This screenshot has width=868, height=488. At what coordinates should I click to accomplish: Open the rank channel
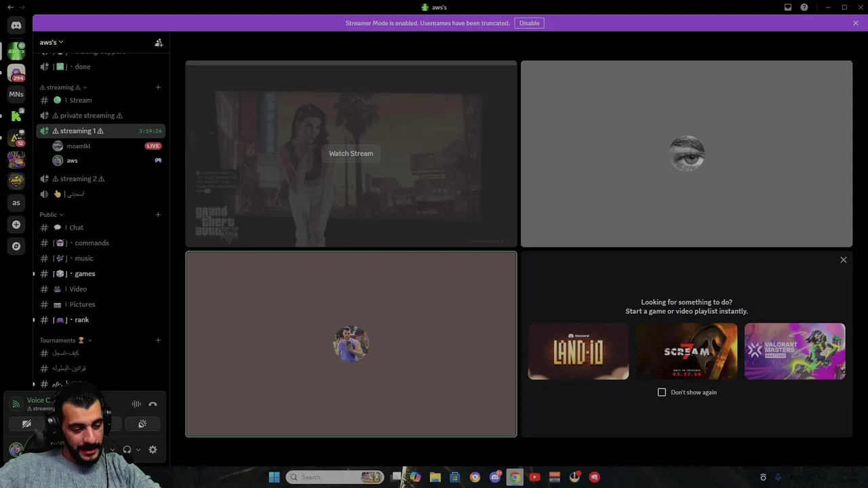(x=100, y=320)
